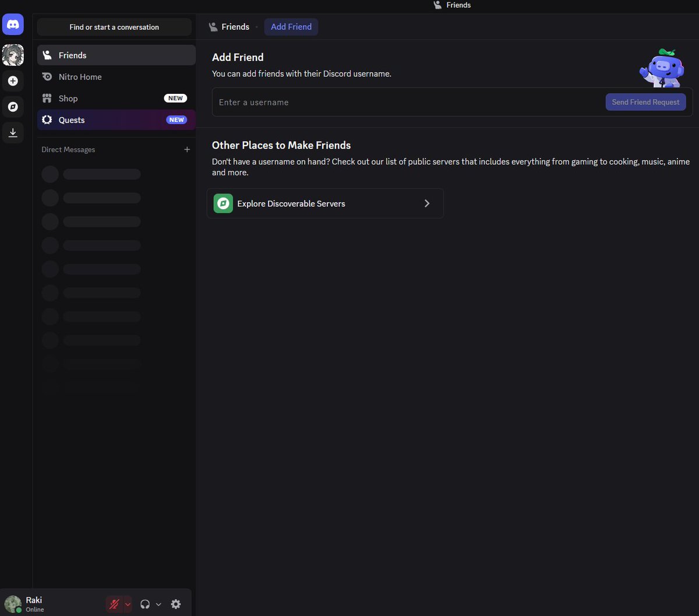The width and height of the screenshot is (699, 616).
Task: Open Find or start a conversation search
Action: click(x=114, y=27)
